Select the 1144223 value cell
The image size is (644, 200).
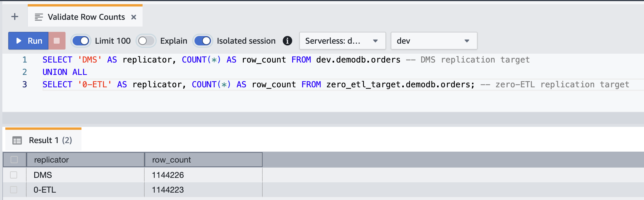(x=203, y=190)
